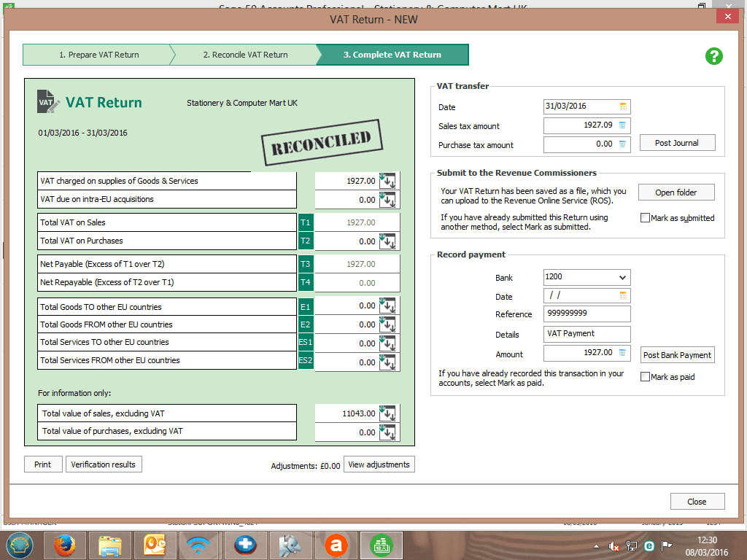
Task: Click the taskbar clock showing 12:30
Action: tap(706, 546)
